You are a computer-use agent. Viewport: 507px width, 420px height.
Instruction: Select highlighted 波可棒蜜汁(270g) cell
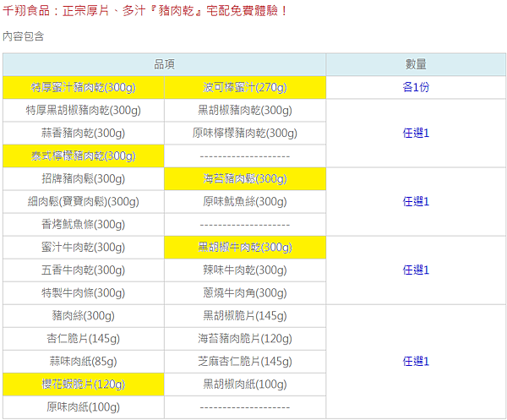(245, 87)
